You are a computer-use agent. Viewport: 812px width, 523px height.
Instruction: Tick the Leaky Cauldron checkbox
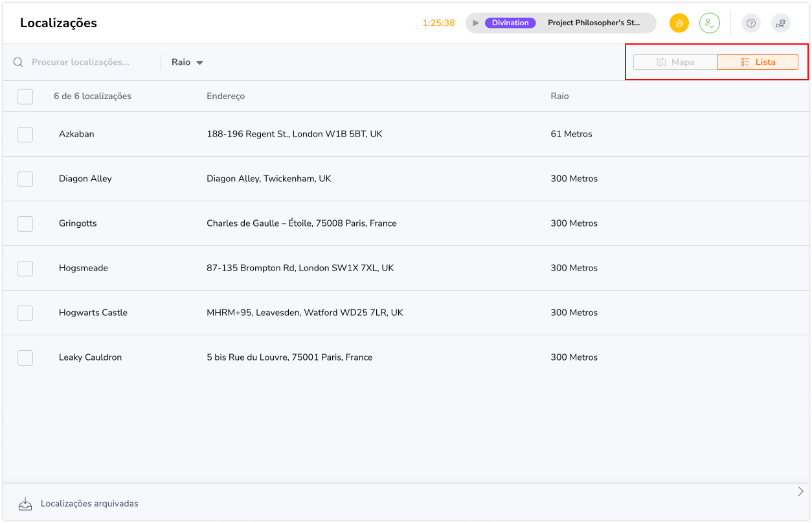pyautogui.click(x=25, y=357)
